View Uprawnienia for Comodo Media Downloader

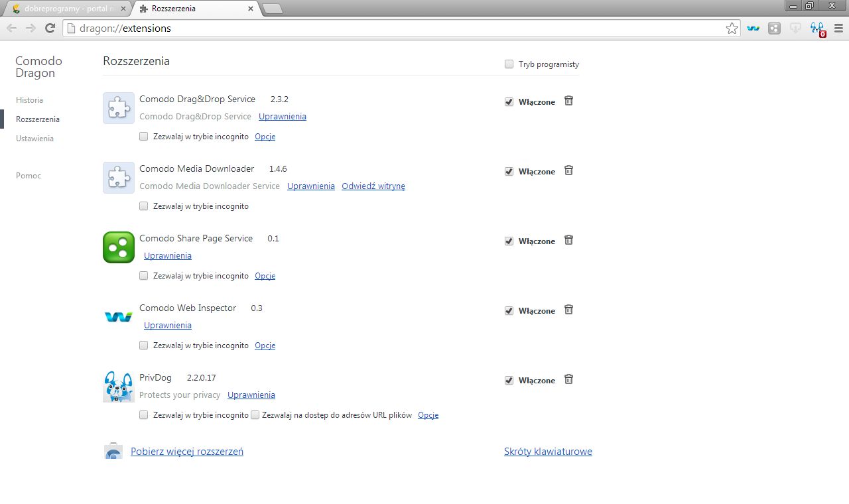pyautogui.click(x=311, y=186)
